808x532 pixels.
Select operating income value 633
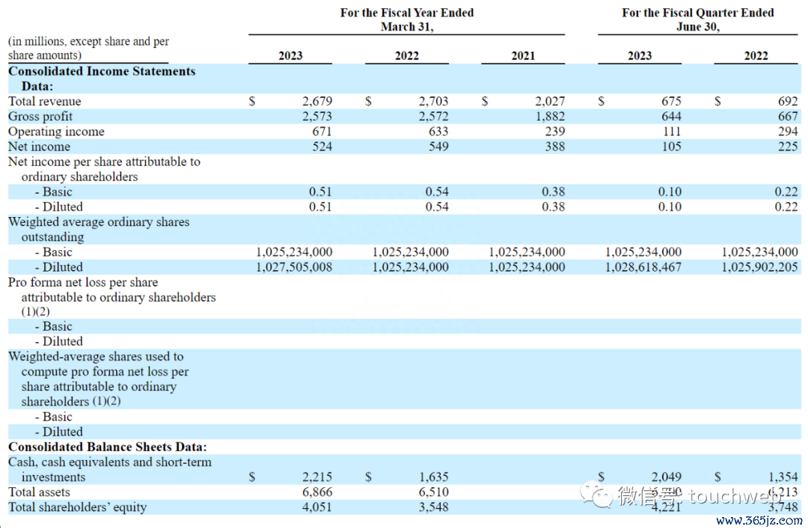tap(438, 132)
